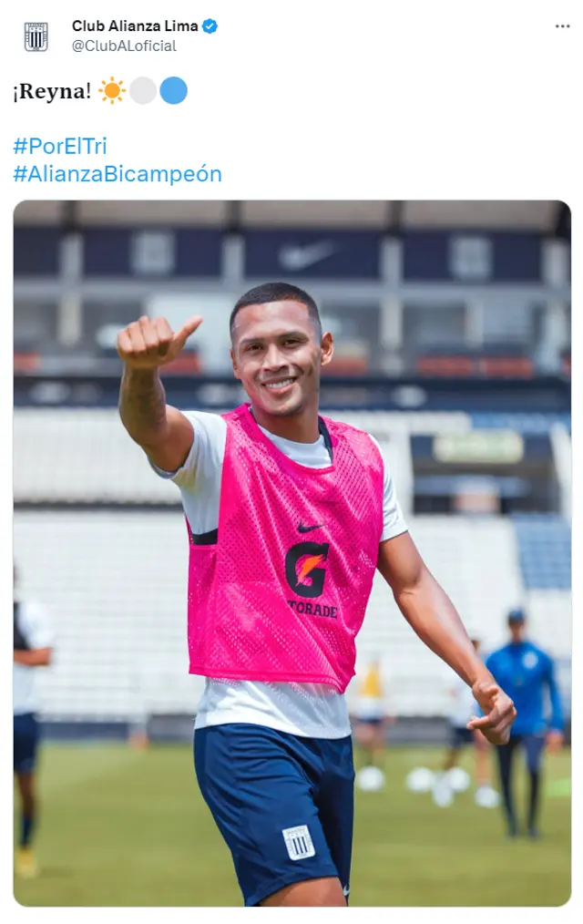Open the @ClubALoficial handle link

pos(124,46)
